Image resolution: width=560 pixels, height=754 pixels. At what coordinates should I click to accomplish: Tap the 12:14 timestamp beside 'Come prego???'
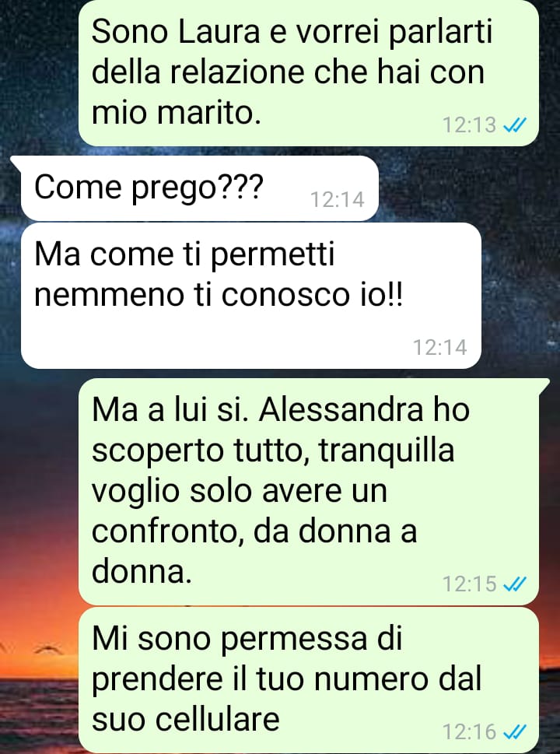[x=338, y=199]
